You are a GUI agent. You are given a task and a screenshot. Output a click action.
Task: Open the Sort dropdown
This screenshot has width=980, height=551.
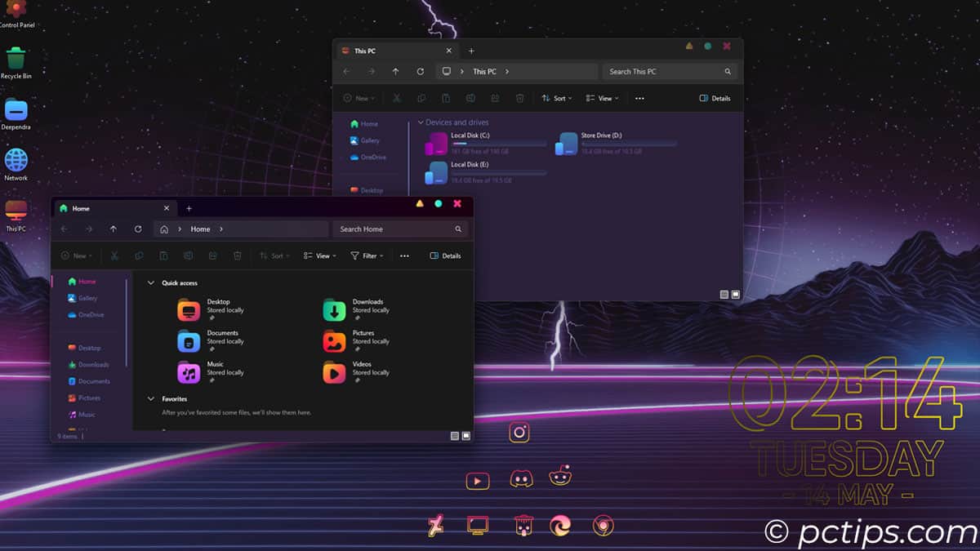tap(274, 256)
